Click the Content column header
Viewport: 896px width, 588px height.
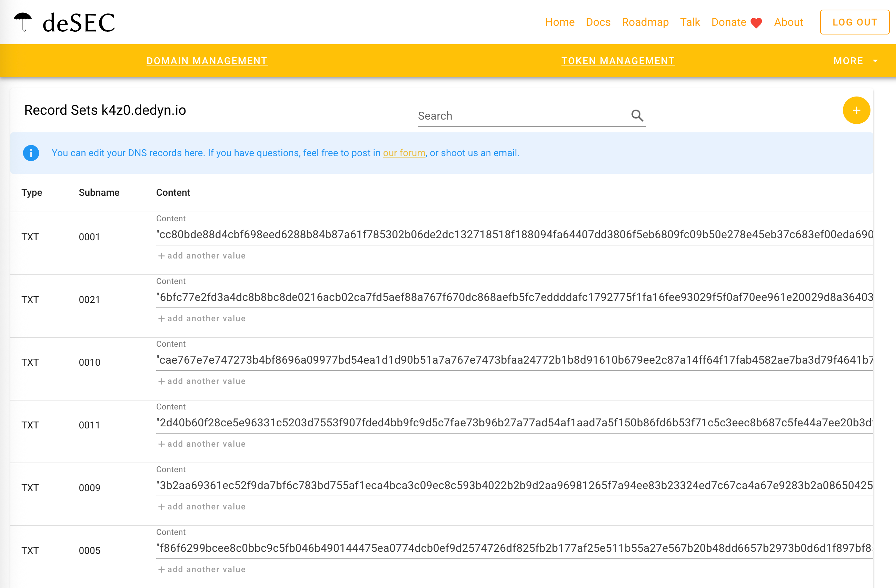click(x=173, y=193)
